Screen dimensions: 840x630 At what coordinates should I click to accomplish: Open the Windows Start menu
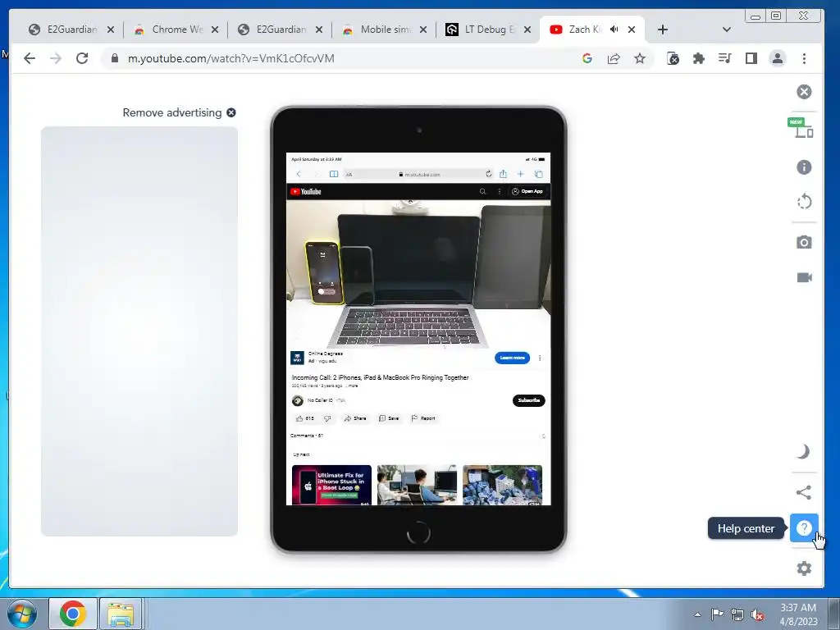pos(21,614)
